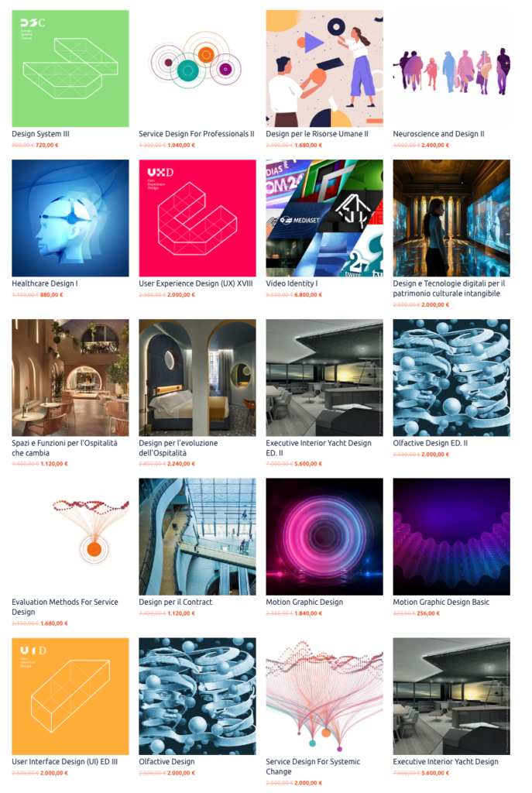
Task: Click the pink User Experience Design XVIII tile
Action: [x=197, y=218]
